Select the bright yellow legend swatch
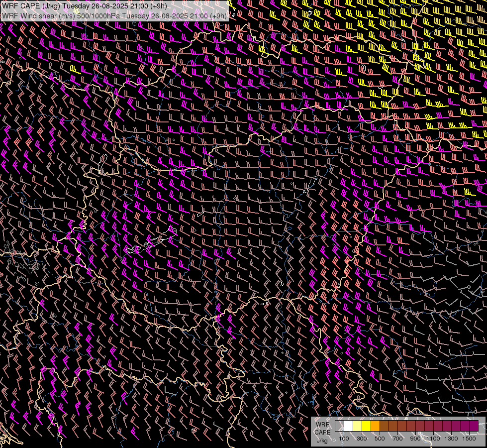 click(x=367, y=426)
